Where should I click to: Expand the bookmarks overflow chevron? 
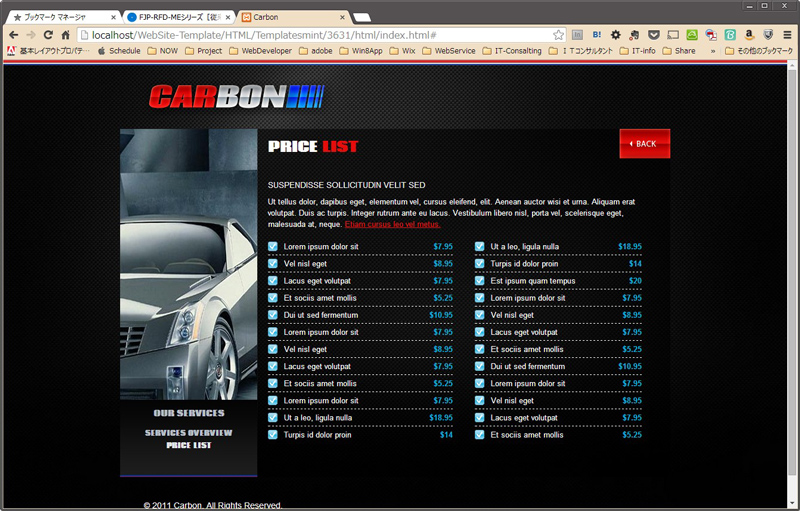[x=713, y=51]
